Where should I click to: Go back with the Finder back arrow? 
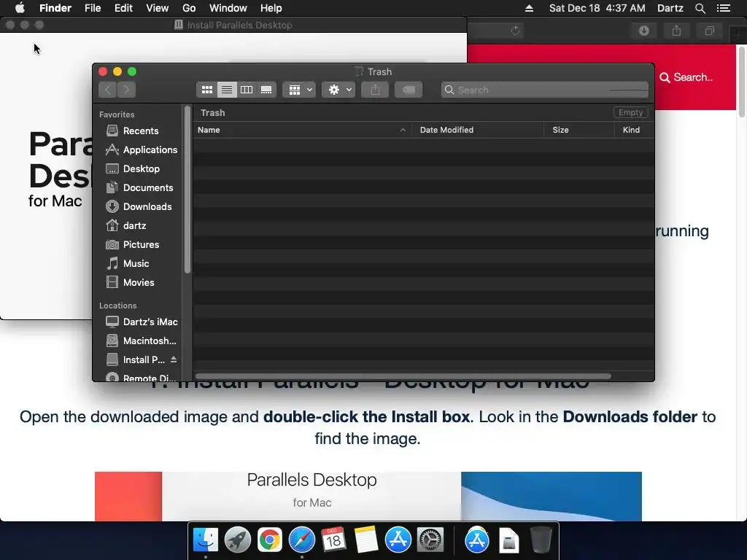coord(108,90)
